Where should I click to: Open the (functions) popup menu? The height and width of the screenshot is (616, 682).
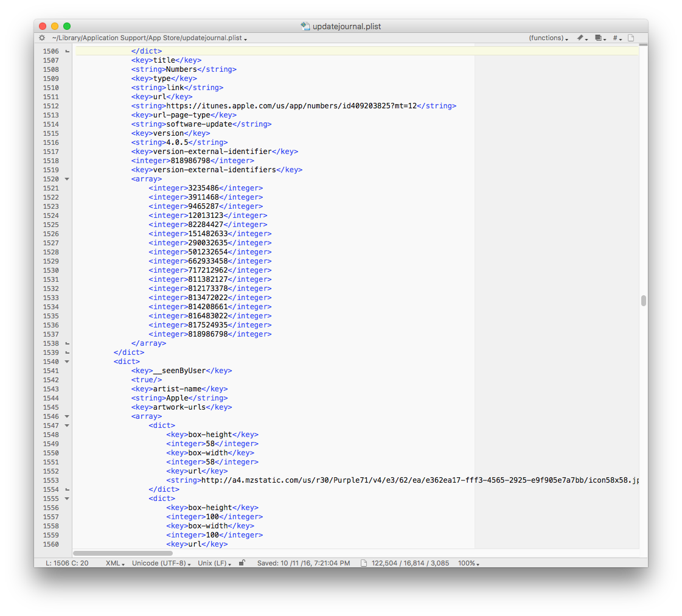[548, 38]
